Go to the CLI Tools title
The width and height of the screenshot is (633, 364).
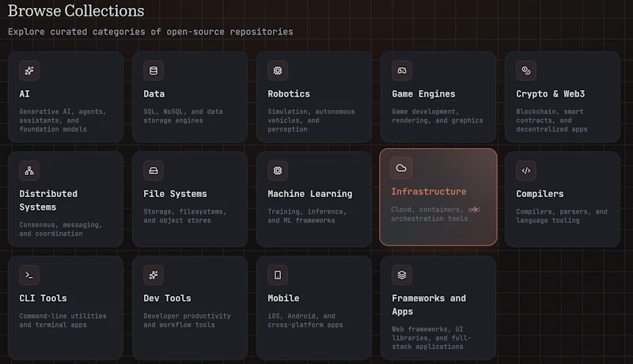coord(44,298)
